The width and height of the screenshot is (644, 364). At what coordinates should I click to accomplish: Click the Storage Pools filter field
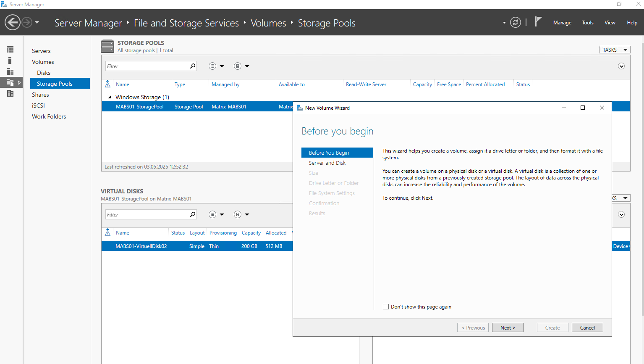147,66
